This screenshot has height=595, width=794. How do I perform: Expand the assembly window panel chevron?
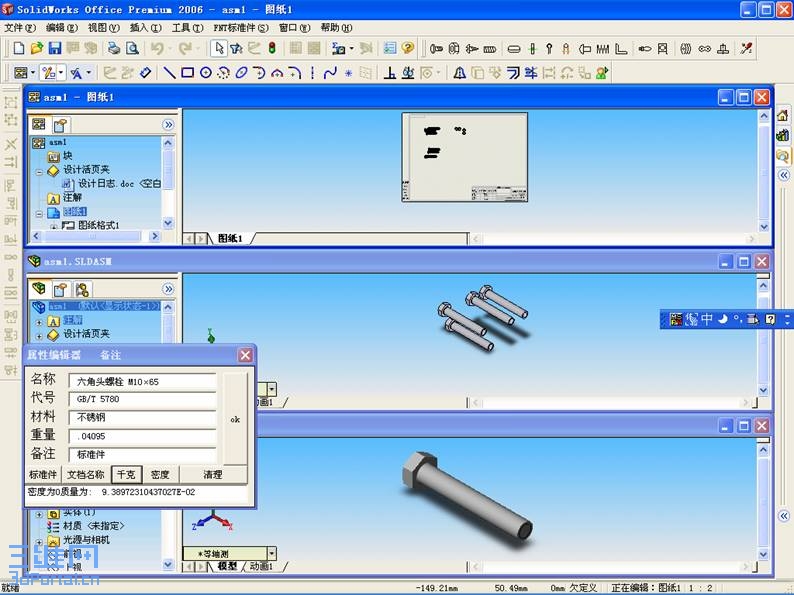coord(168,289)
